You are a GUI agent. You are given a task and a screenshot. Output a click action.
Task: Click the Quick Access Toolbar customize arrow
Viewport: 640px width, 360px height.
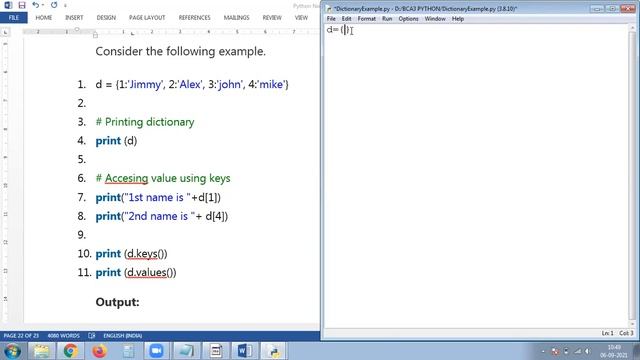65,6
